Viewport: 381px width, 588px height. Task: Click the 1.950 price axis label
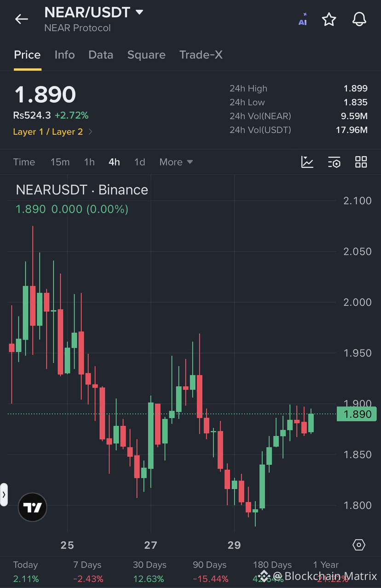tap(358, 353)
